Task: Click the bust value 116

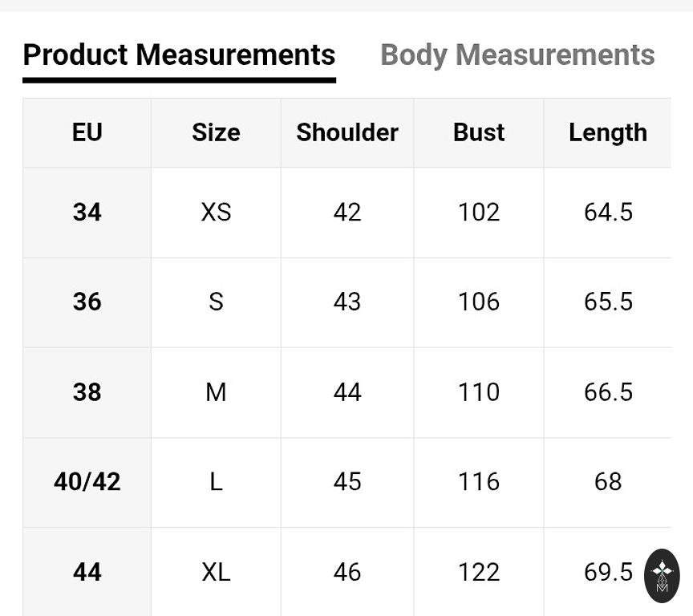Action: click(x=479, y=481)
